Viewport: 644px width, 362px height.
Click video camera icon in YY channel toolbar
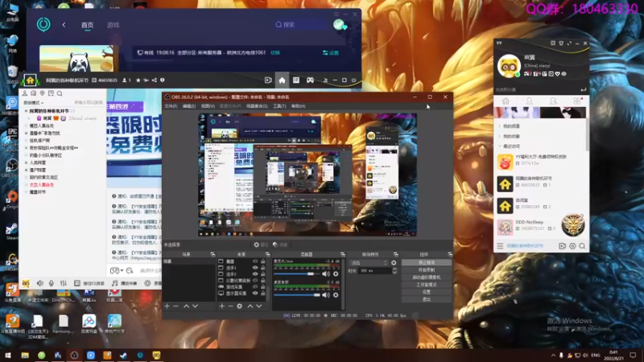[268, 80]
